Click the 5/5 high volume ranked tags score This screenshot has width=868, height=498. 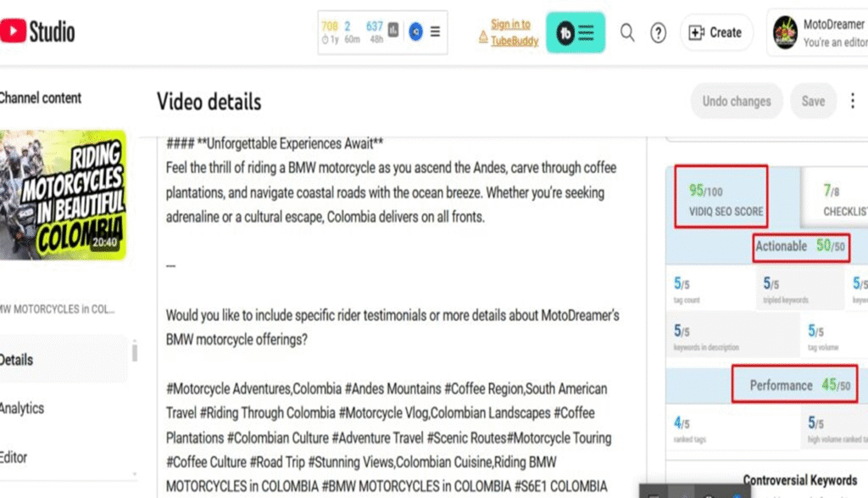click(837, 429)
